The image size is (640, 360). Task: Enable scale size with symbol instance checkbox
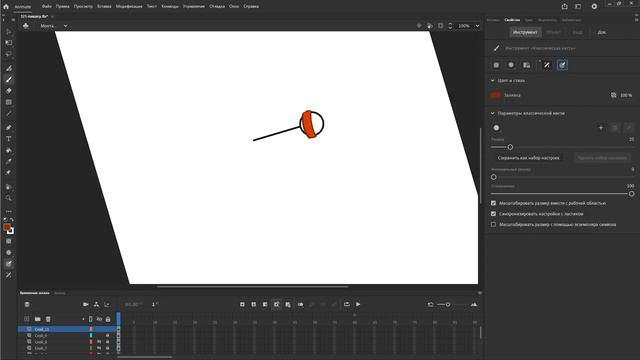click(x=493, y=224)
